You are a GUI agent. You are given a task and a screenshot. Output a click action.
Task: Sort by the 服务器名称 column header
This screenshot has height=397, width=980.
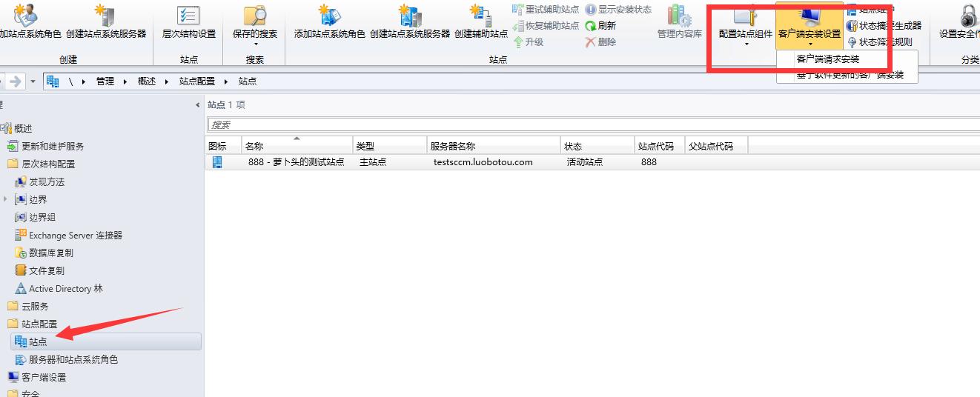point(494,145)
